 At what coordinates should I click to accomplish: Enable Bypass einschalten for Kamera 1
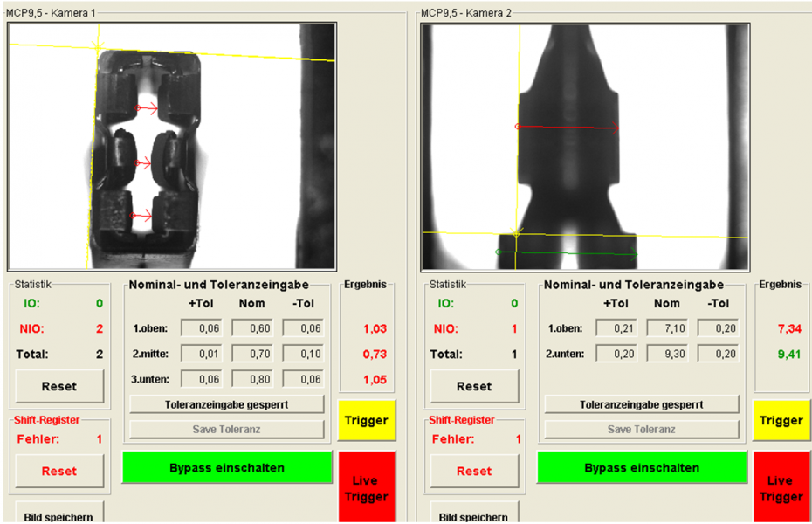coord(226,467)
